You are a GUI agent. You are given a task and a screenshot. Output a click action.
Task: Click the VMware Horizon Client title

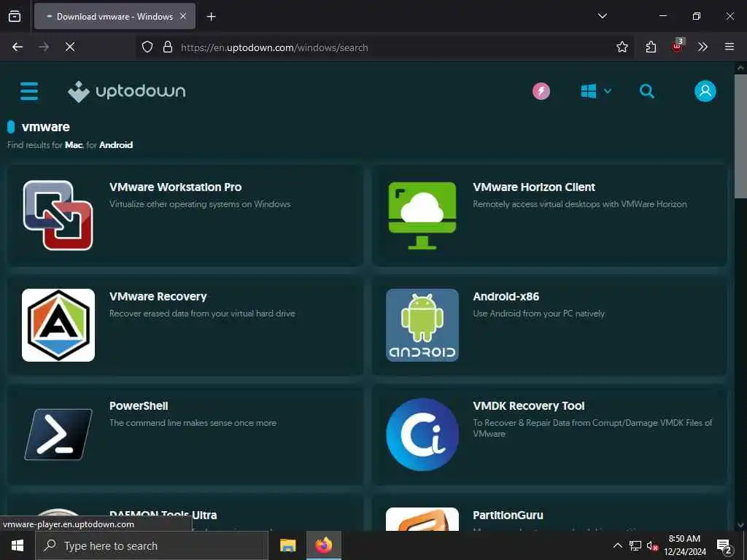(534, 187)
